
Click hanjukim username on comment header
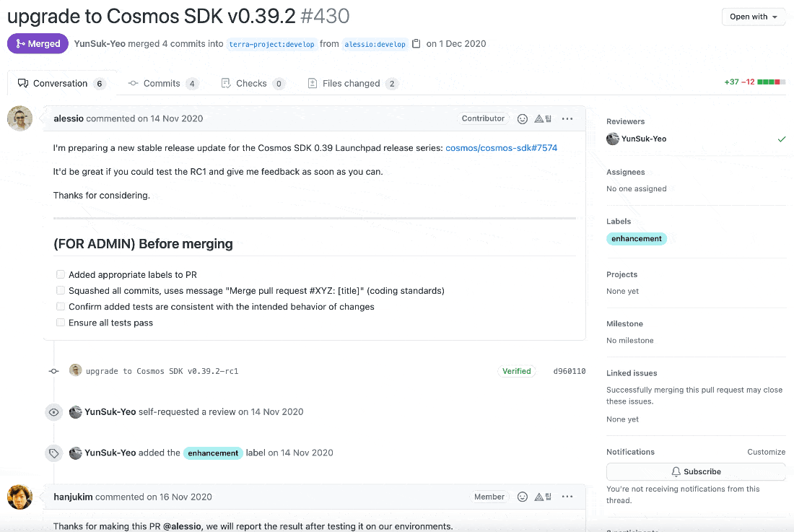tap(73, 497)
